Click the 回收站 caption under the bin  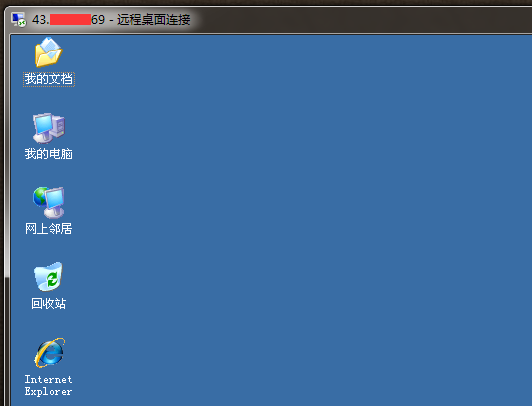[49, 303]
